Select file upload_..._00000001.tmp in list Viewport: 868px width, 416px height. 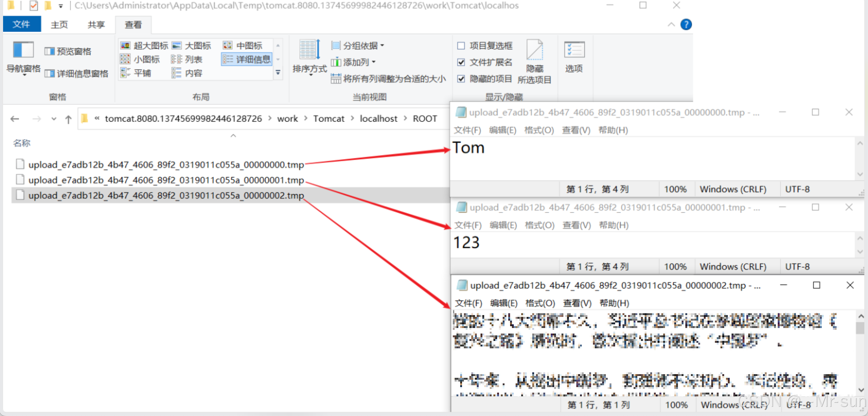[x=166, y=180]
